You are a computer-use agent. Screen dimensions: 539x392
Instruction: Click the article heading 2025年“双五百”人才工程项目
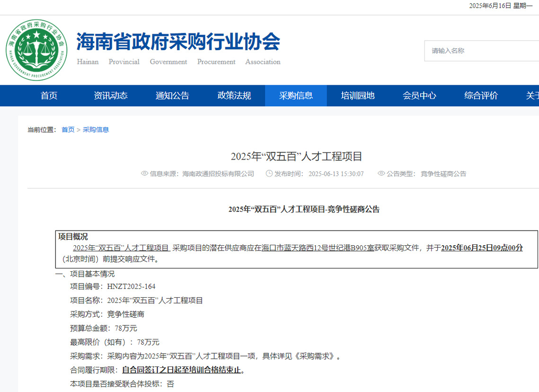pyautogui.click(x=296, y=157)
